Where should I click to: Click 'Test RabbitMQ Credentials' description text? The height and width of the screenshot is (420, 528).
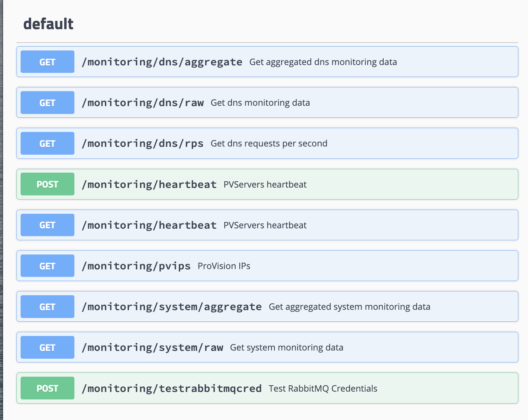tap(323, 389)
